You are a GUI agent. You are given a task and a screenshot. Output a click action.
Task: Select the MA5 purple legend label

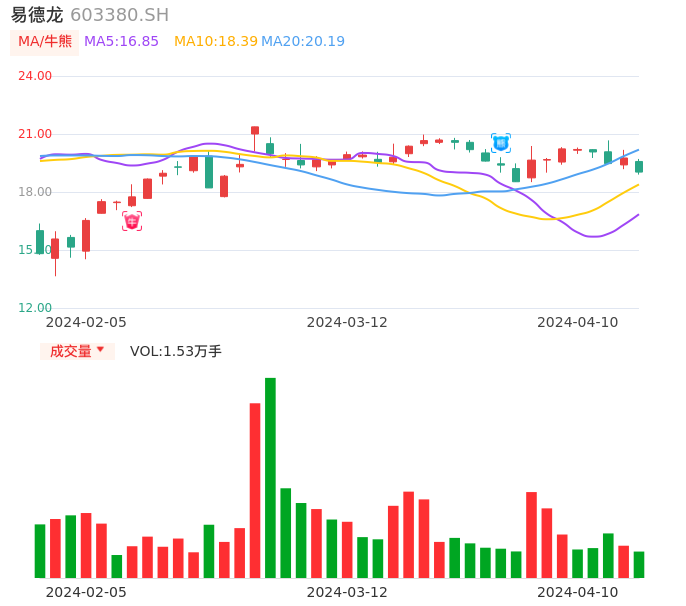[121, 41]
